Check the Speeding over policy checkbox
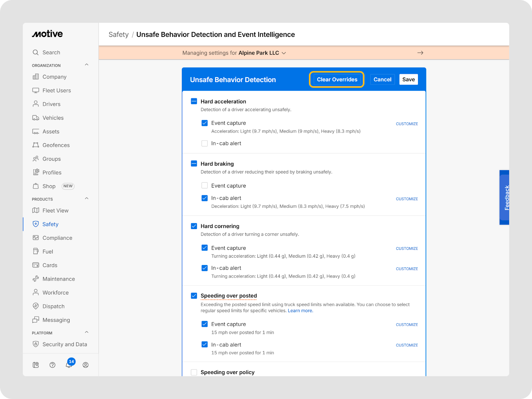 (194, 372)
